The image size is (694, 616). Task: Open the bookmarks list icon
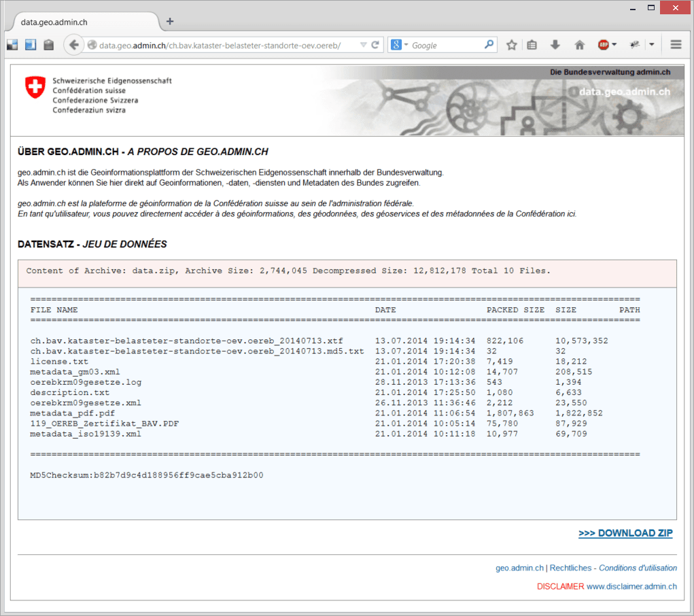(532, 45)
